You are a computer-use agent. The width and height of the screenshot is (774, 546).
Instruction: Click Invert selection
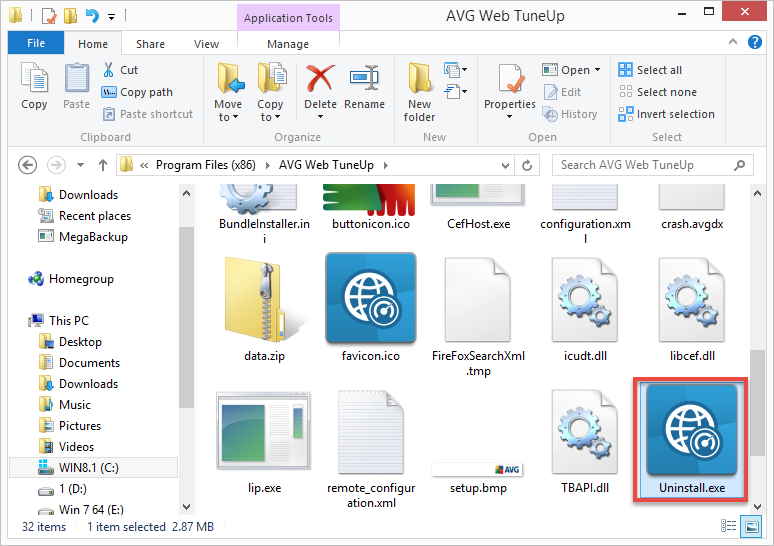(666, 114)
